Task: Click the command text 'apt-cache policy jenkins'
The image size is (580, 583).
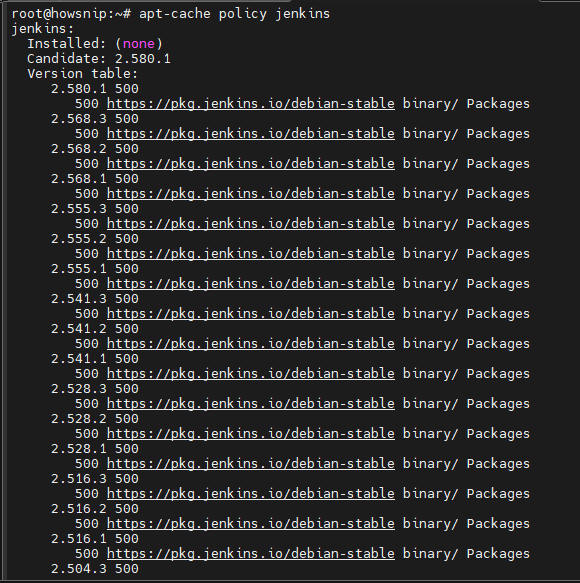Action: pos(234,14)
